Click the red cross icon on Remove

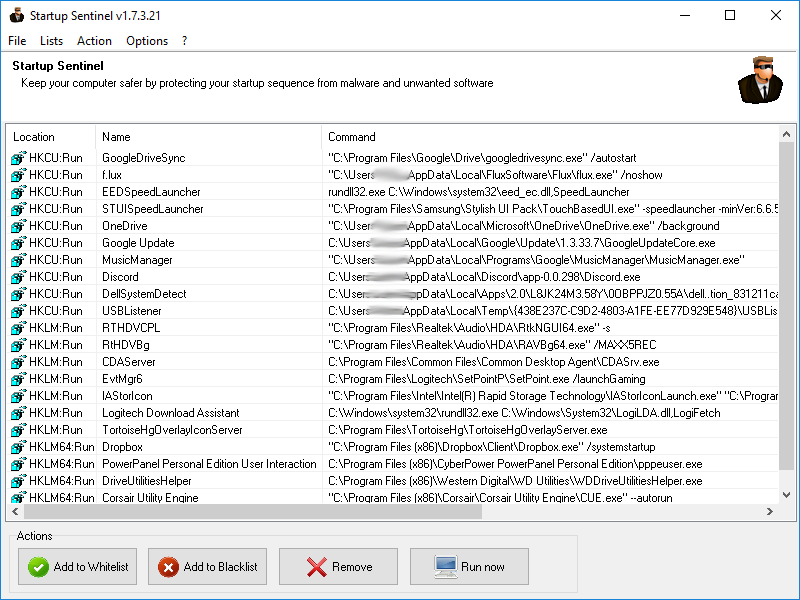click(317, 567)
